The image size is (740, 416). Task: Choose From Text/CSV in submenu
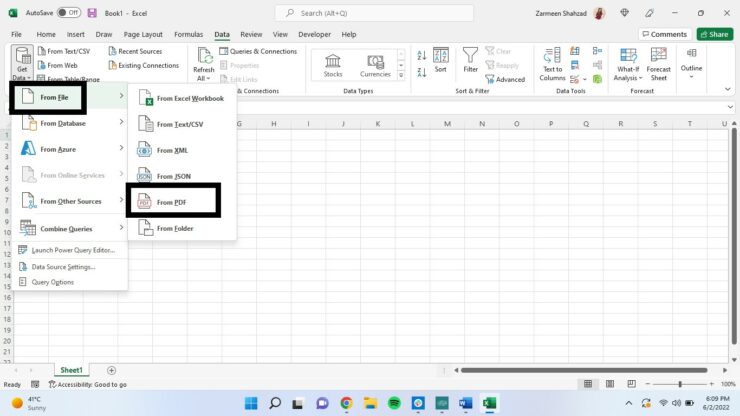(x=182, y=124)
